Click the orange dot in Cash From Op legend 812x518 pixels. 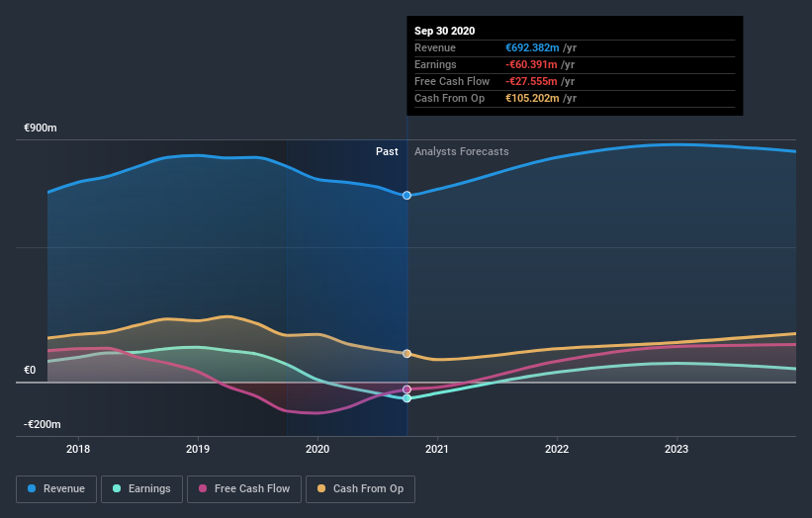pyautogui.click(x=321, y=488)
